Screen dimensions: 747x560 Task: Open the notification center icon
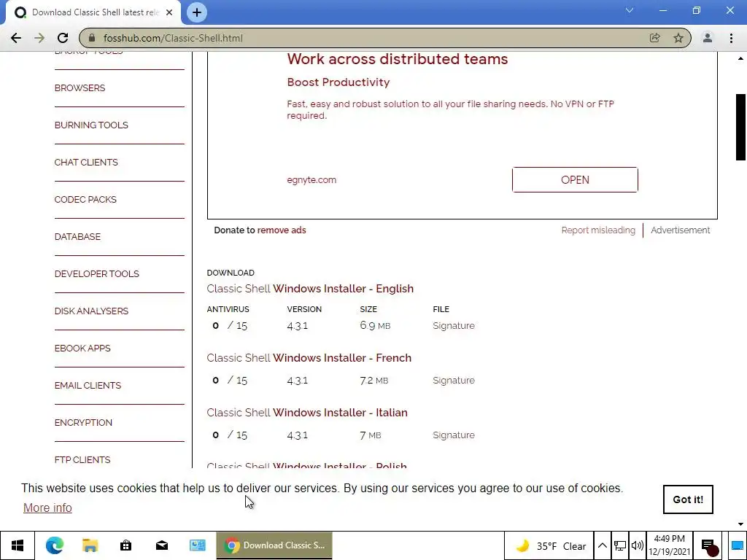pyautogui.click(x=709, y=546)
